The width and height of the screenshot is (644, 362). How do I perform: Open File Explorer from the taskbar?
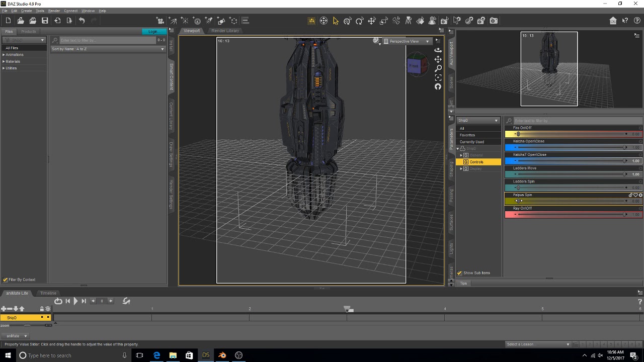pyautogui.click(x=173, y=355)
